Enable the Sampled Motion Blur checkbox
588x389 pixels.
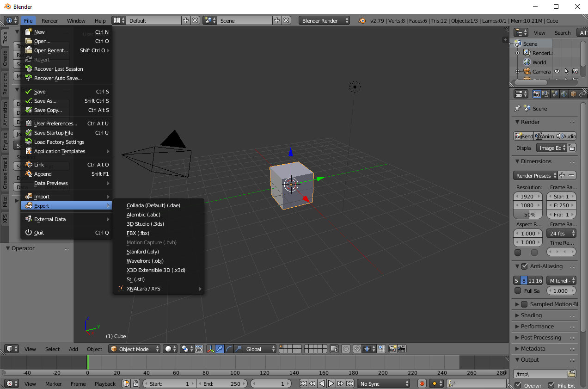coord(524,304)
